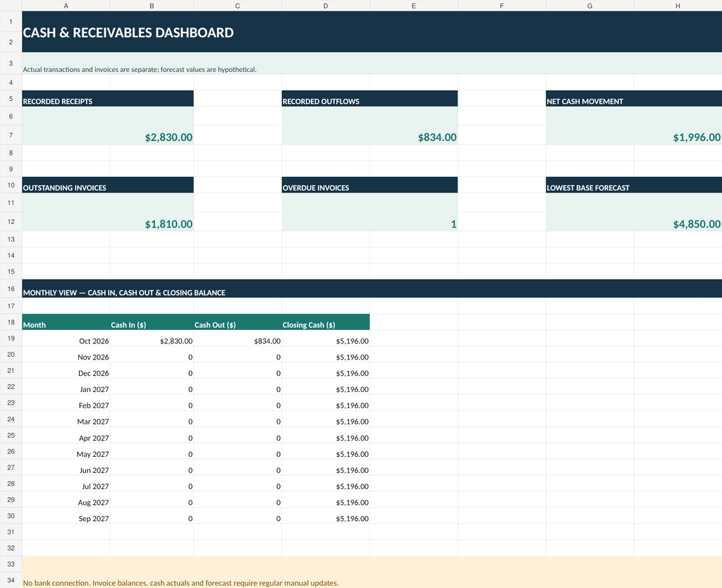The image size is (722, 588).
Task: Select row 34 header
Action: pyautogui.click(x=11, y=580)
